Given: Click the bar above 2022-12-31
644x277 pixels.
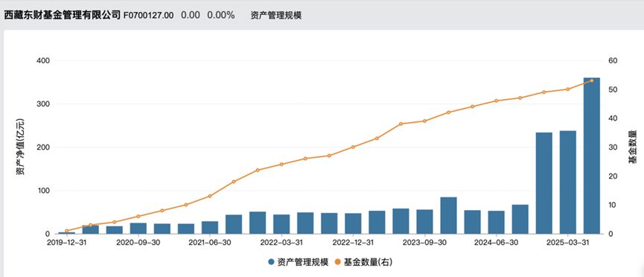Looking at the screenshot, I should pos(353,223).
